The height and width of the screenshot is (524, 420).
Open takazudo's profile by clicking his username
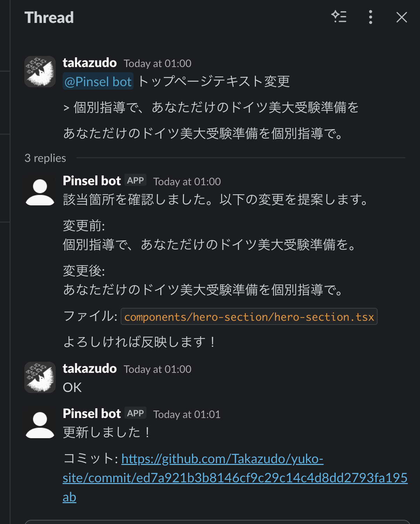[x=89, y=63]
